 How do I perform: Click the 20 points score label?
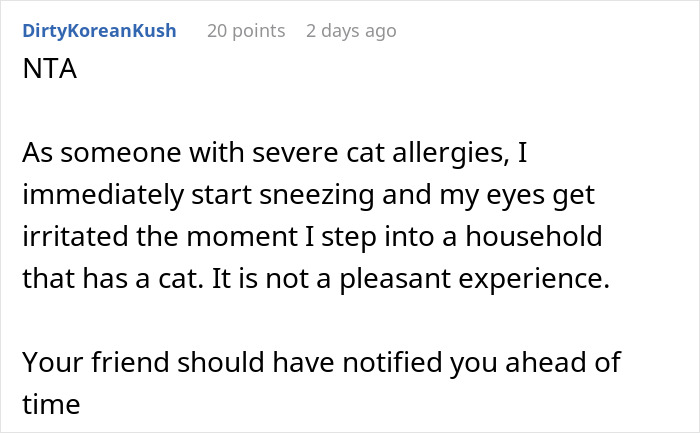(x=246, y=31)
